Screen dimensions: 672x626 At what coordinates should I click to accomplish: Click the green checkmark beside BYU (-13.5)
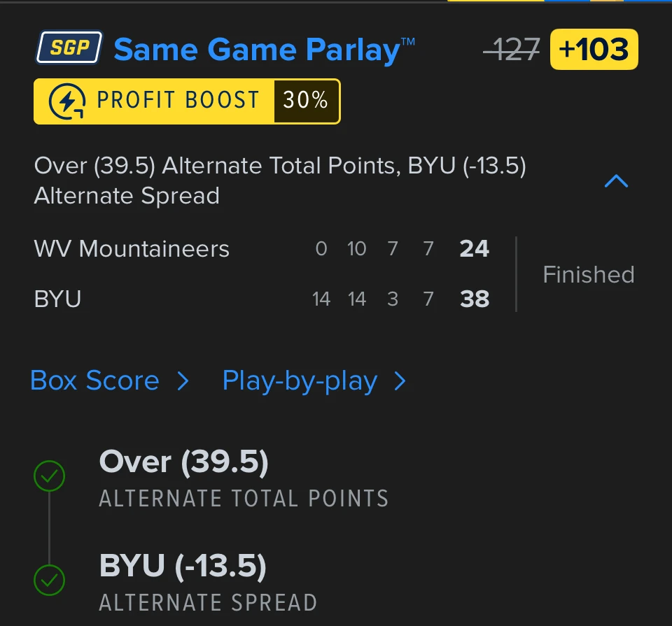click(x=49, y=580)
